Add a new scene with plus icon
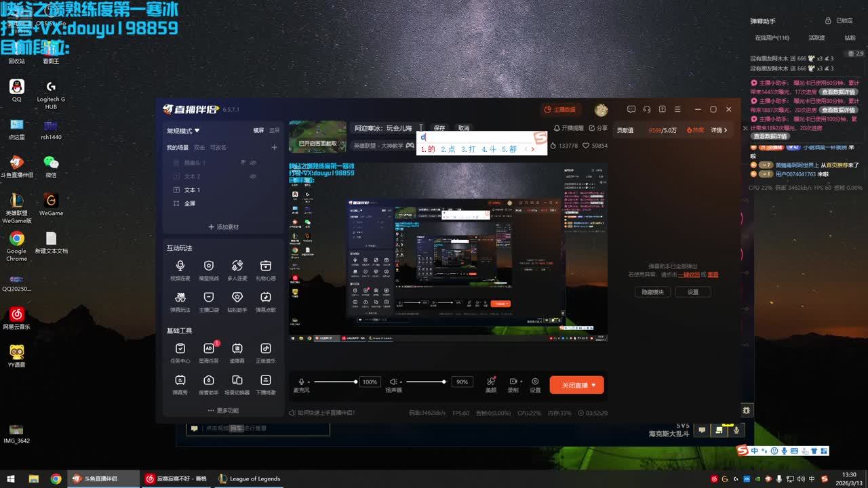This screenshot has width=868, height=488. (274, 147)
